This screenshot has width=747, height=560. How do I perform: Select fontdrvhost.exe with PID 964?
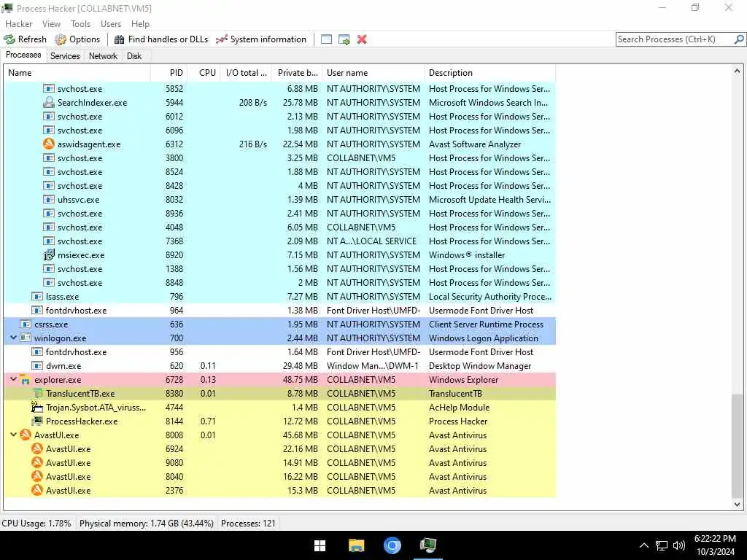tap(279, 311)
